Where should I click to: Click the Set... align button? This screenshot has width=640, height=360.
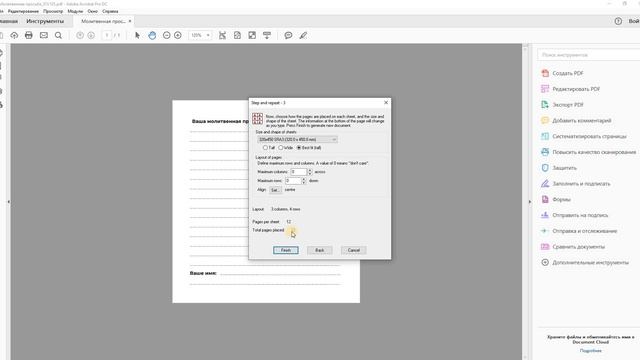(275, 190)
